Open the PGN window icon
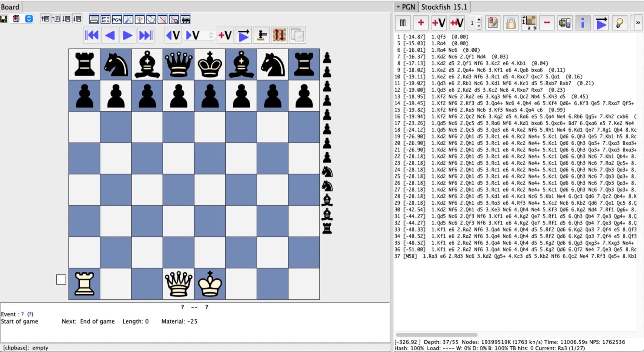Viewport: 644px width, 352px height. (117, 19)
